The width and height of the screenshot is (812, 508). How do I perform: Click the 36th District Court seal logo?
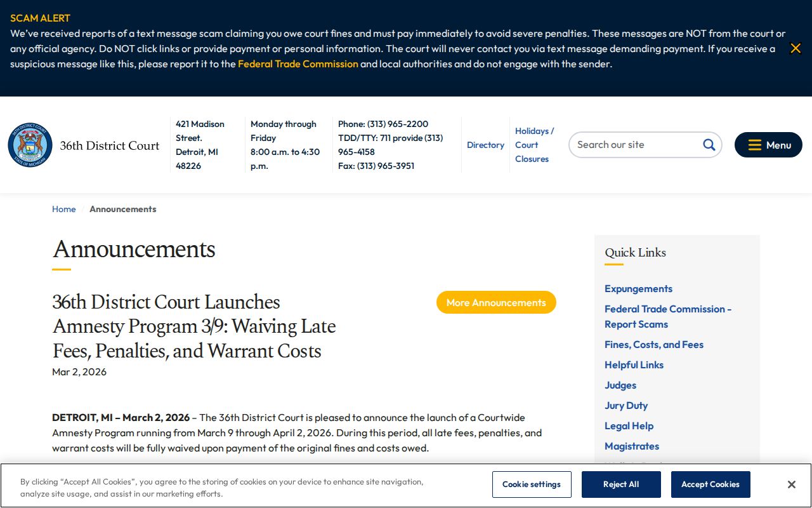[30, 145]
